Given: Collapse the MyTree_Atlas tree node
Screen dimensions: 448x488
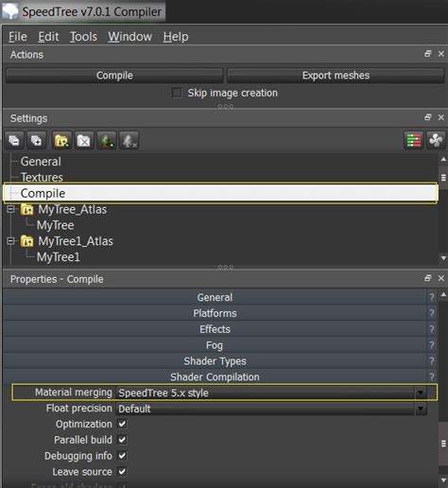Looking at the screenshot, I should [10, 209].
